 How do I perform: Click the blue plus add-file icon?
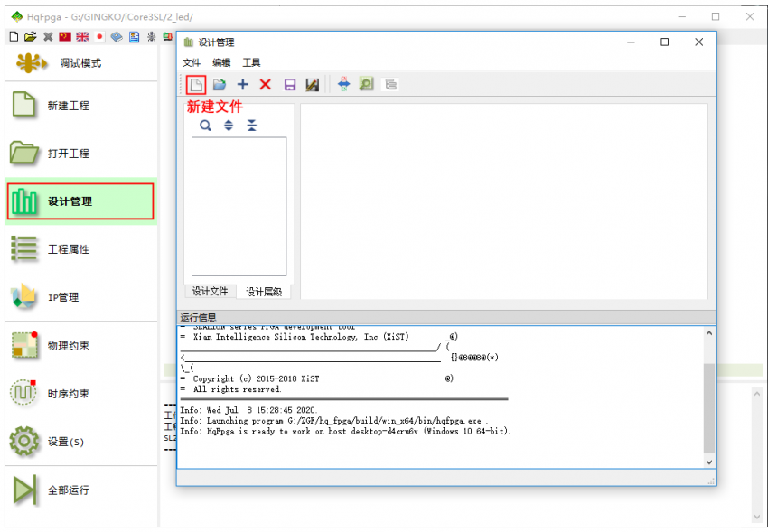(x=243, y=85)
